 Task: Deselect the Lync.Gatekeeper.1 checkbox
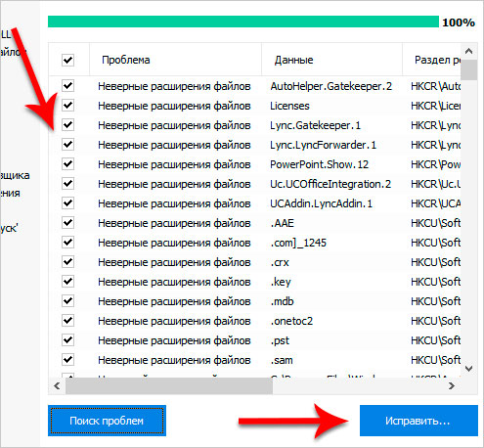pyautogui.click(x=67, y=125)
